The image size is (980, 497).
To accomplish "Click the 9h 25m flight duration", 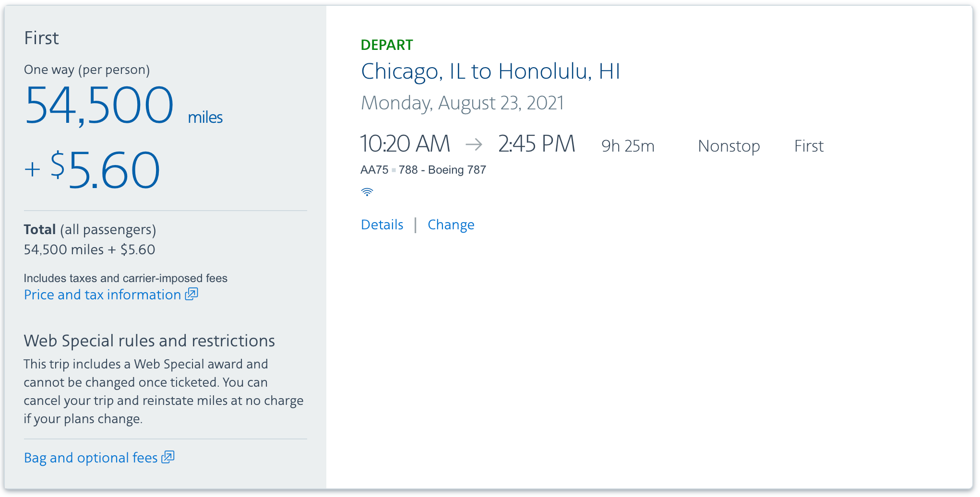I will click(x=628, y=146).
